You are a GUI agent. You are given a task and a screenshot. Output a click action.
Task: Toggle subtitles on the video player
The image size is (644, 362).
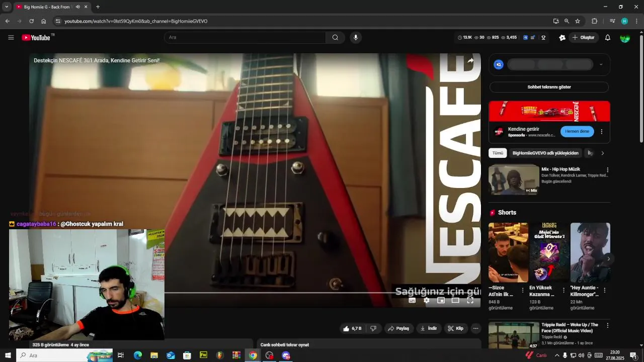point(412,300)
